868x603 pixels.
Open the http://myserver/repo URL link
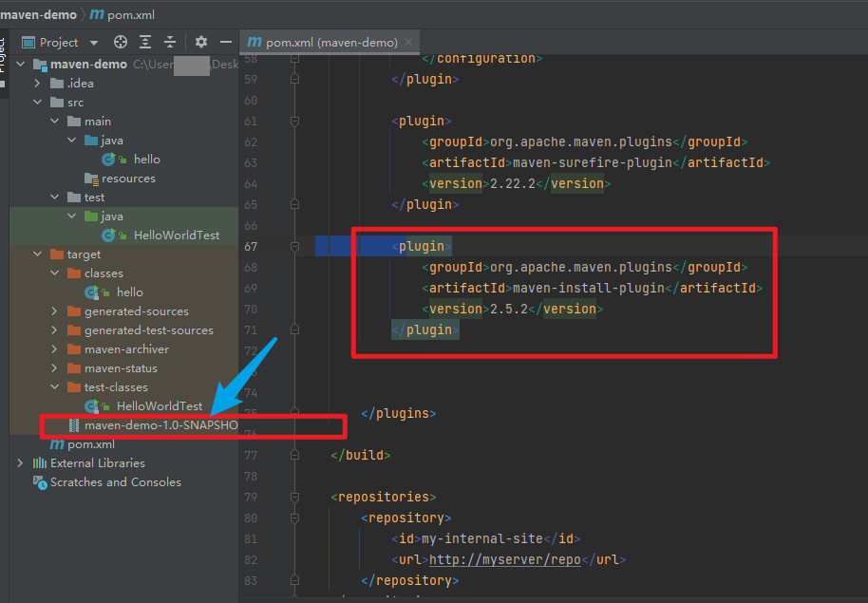[505, 560]
